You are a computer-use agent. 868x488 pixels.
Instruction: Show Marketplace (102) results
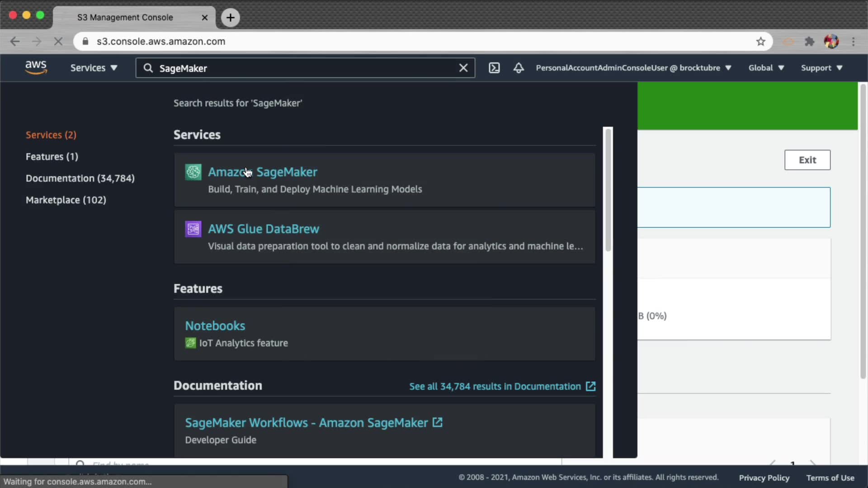[x=66, y=200]
